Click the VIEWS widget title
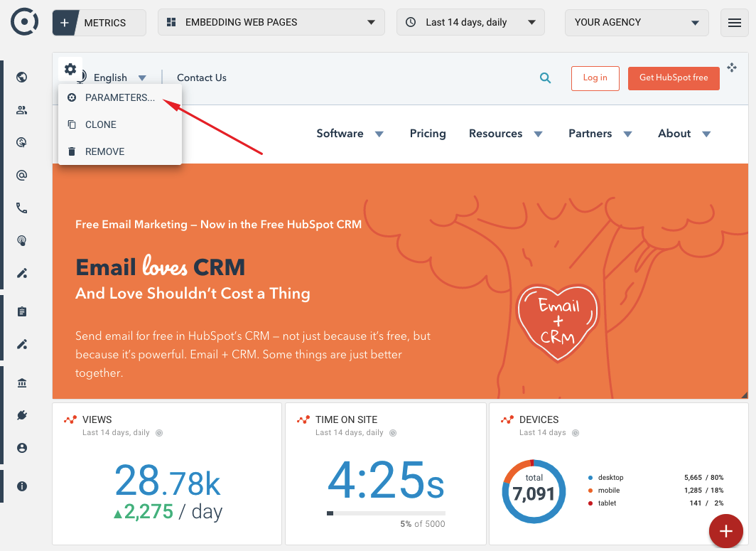Screen dimensions: 756x551 point(97,419)
